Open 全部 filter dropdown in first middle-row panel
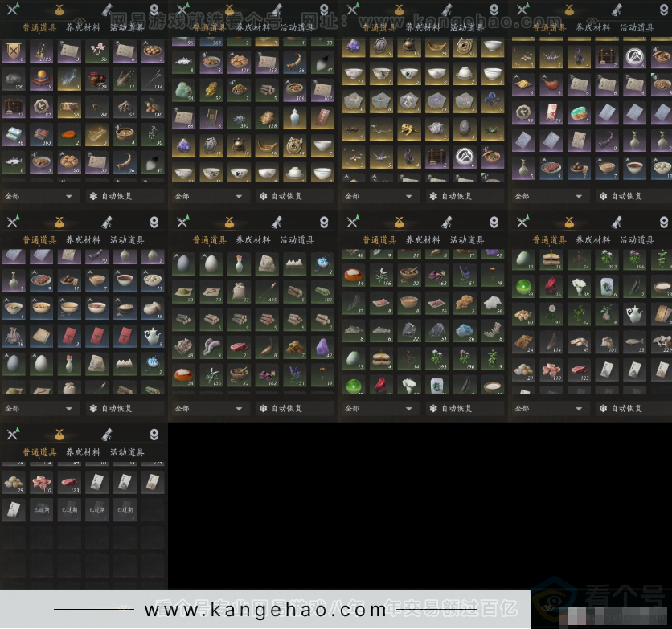The image size is (672, 629). pos(41,408)
